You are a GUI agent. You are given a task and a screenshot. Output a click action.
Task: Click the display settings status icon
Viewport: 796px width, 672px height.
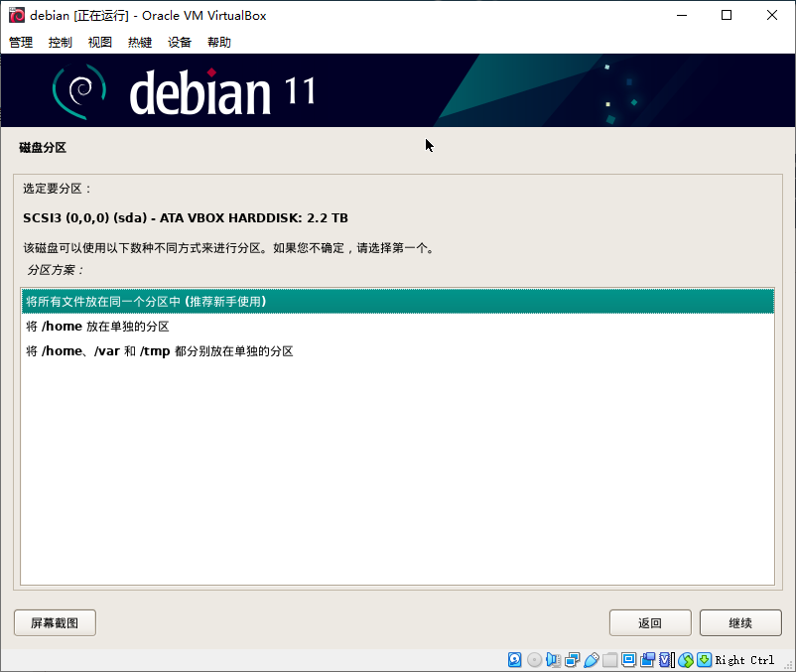click(628, 659)
